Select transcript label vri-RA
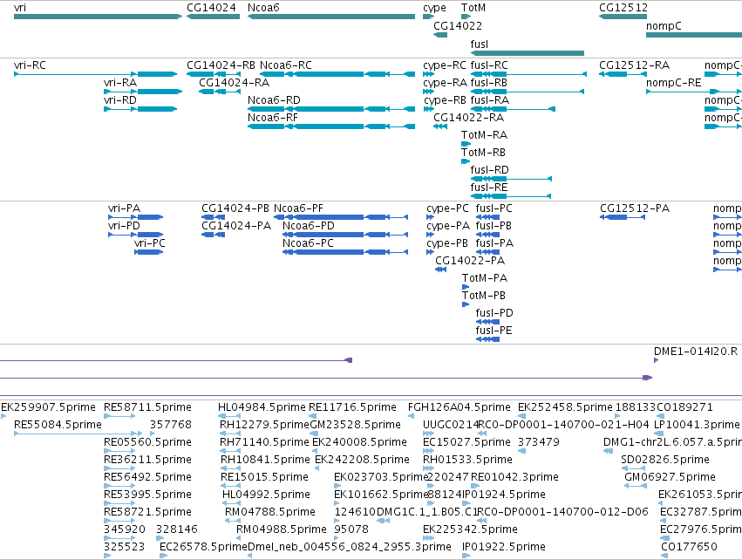Image resolution: width=742 pixels, height=560 pixels. (120, 83)
